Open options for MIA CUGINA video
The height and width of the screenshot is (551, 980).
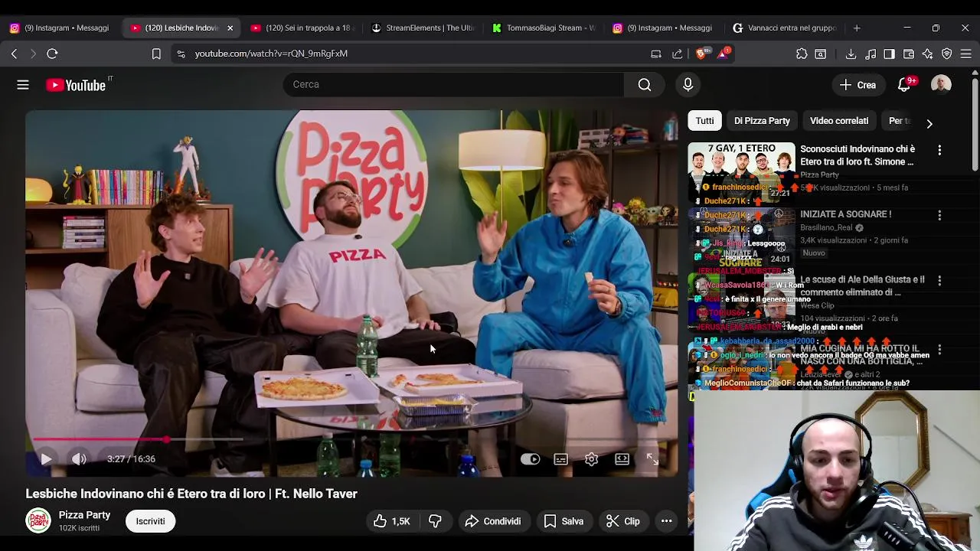[x=939, y=349]
